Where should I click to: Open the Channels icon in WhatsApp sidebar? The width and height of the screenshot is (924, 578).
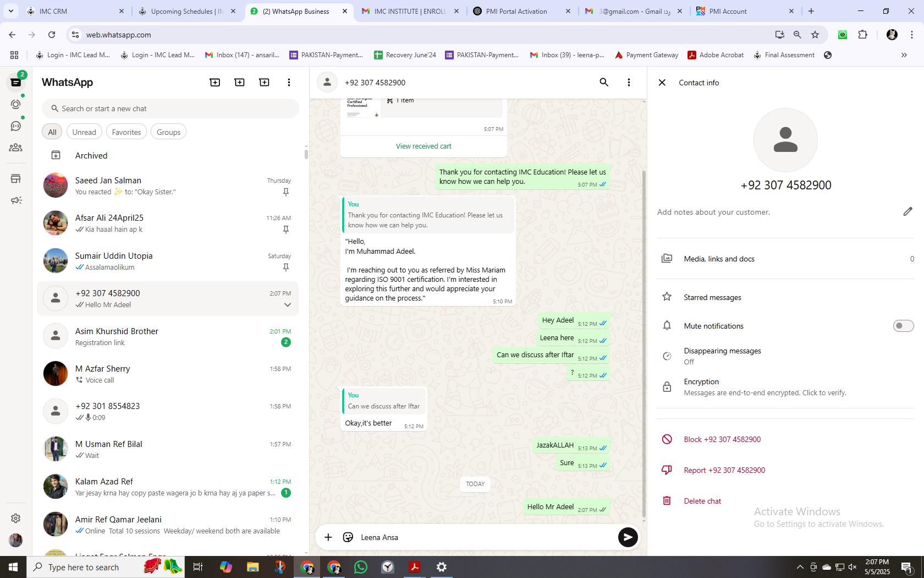pos(16,126)
